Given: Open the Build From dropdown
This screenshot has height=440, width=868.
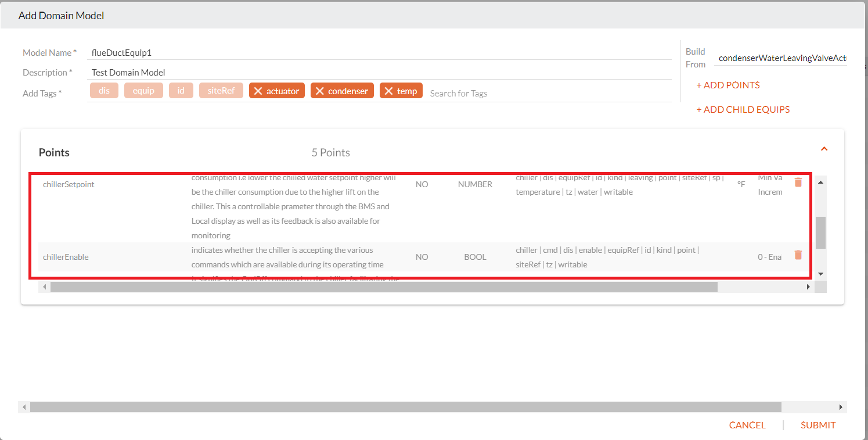Looking at the screenshot, I should point(781,58).
